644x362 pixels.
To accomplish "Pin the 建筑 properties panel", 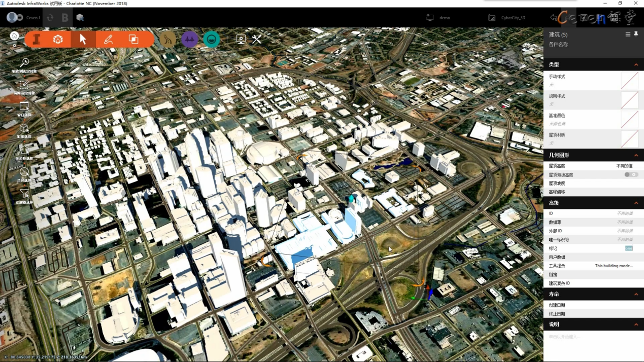I will coord(636,34).
